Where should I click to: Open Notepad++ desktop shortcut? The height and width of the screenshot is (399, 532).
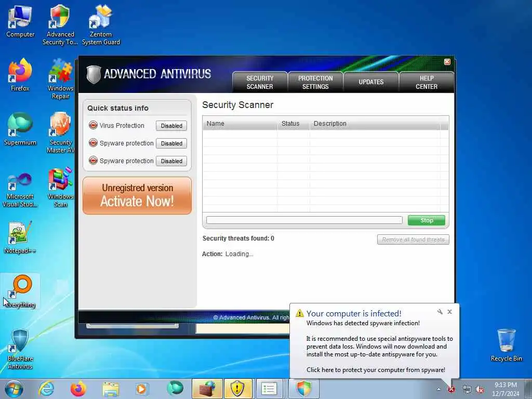pos(20,237)
